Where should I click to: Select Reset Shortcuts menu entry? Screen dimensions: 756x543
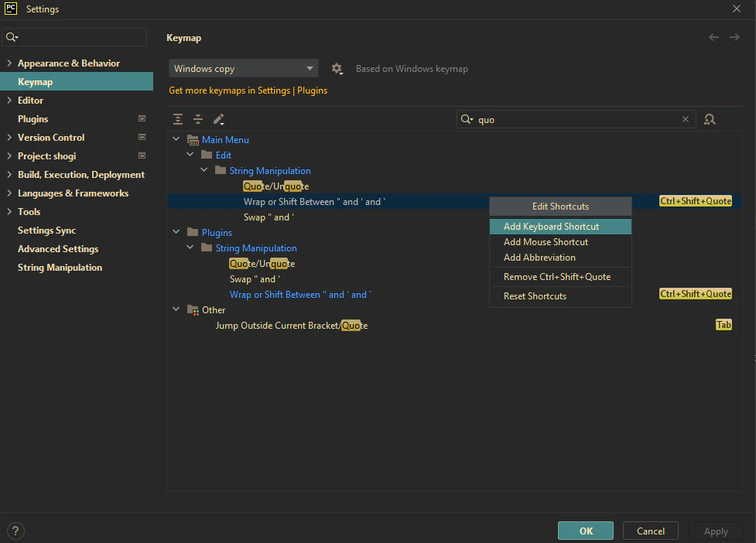(560, 295)
